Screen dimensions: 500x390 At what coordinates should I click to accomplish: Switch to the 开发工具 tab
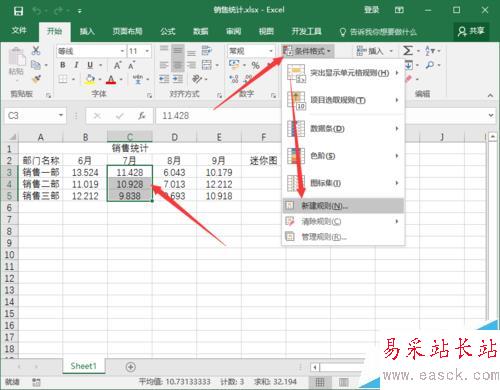(306, 32)
